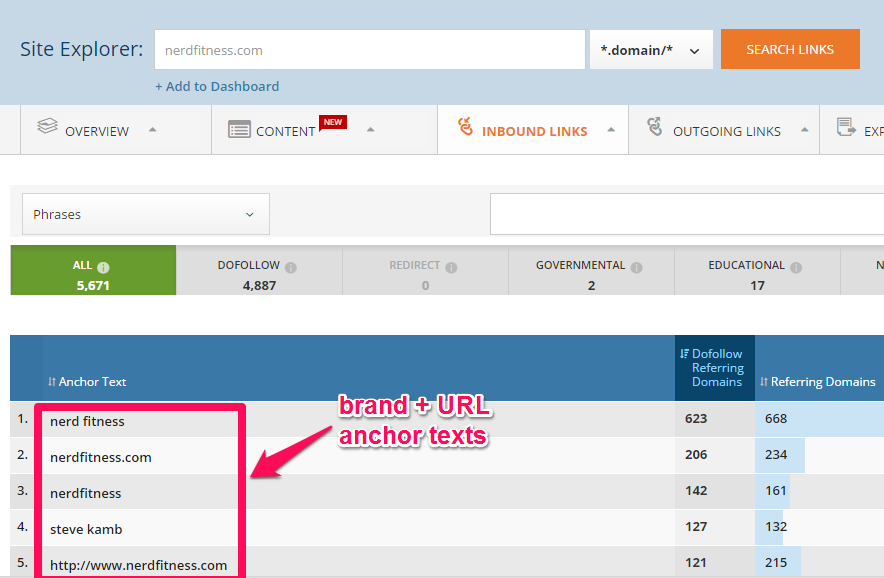The width and height of the screenshot is (884, 578).
Task: Click the info icon next to ALL
Action: (103, 267)
